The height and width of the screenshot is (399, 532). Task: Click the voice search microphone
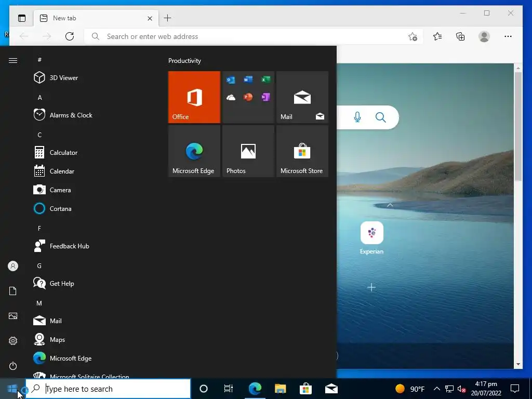[357, 117]
